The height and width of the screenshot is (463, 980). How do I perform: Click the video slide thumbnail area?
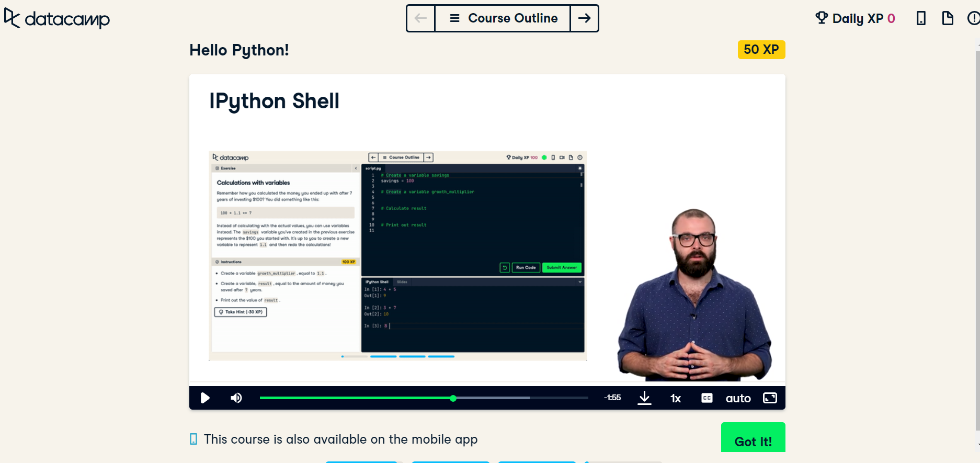[398, 256]
